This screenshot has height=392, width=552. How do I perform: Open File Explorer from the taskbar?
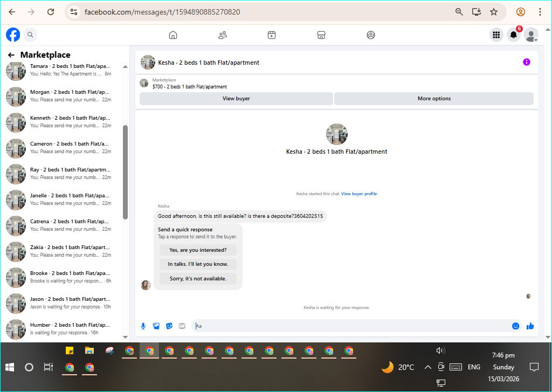pyautogui.click(x=89, y=351)
